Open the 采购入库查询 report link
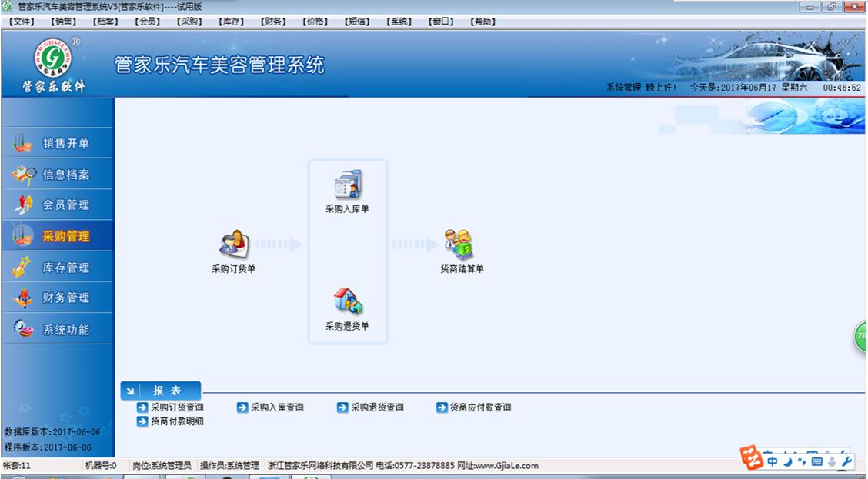868x479 pixels. (279, 407)
